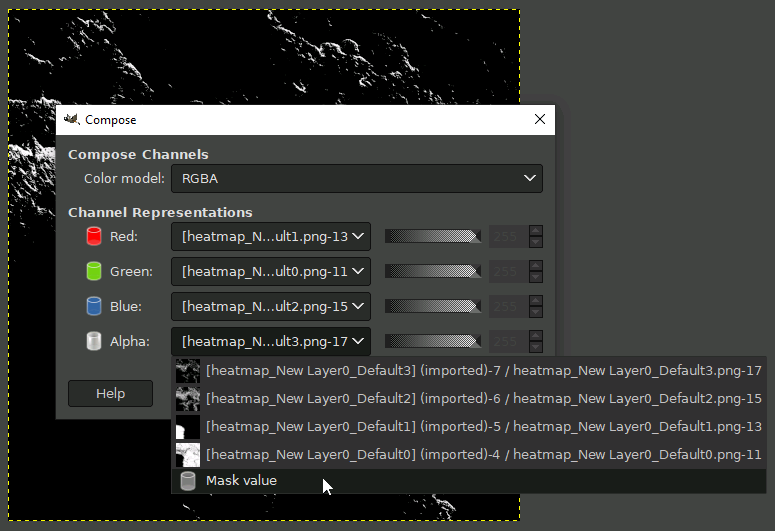Click the Default3 layer thumbnail in list

click(x=188, y=371)
